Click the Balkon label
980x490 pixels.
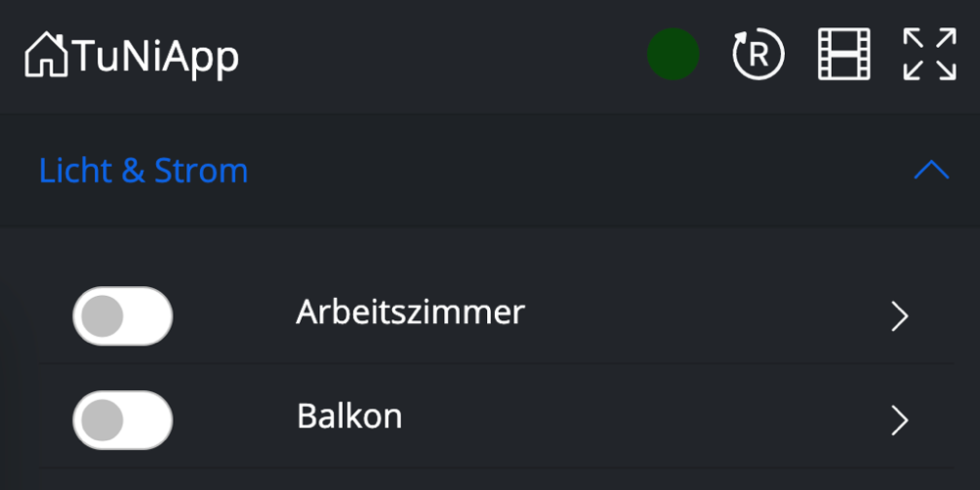[x=349, y=417]
